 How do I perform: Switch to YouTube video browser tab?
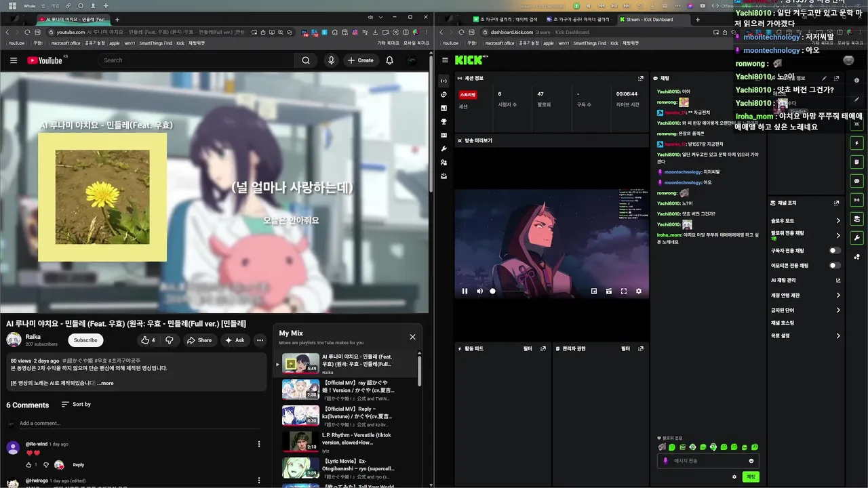point(72,20)
